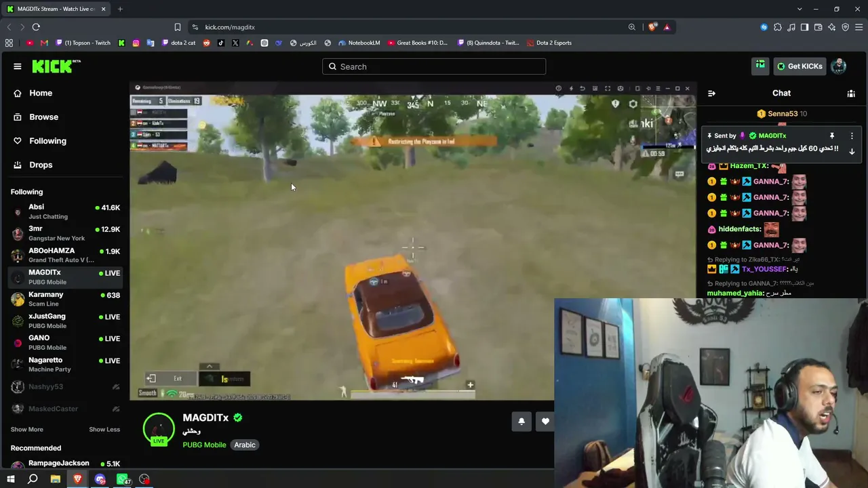Click the MAGDITx name in pinned message
868x488 pixels.
[x=772, y=136]
